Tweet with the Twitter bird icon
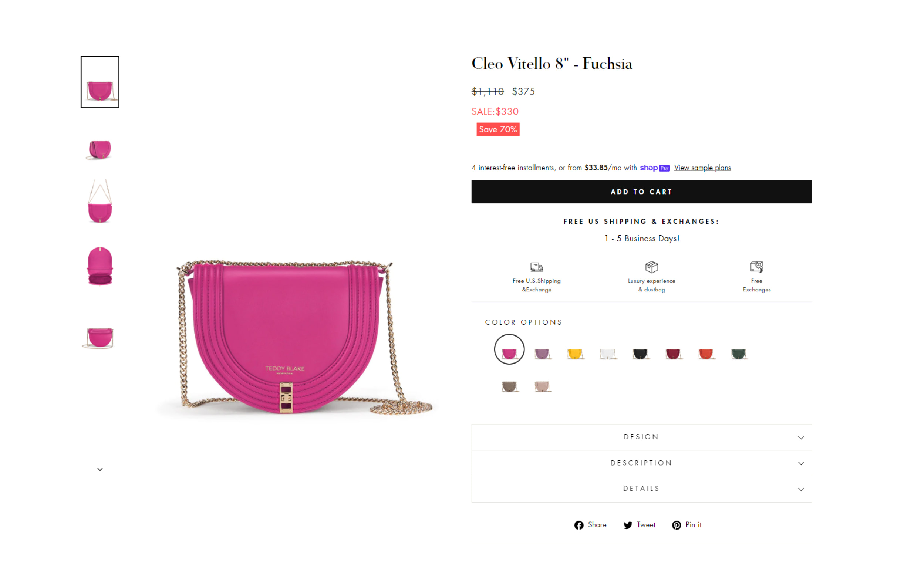The image size is (921, 588). tap(628, 525)
